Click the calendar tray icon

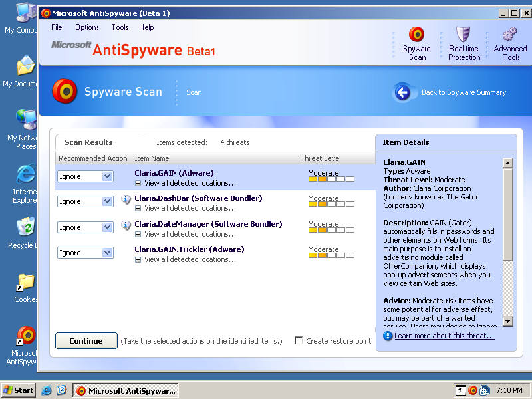[460, 390]
